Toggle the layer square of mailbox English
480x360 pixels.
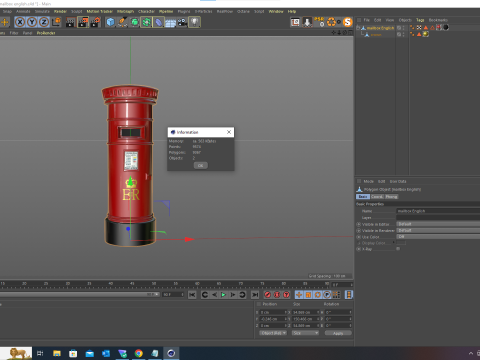tap(399, 28)
